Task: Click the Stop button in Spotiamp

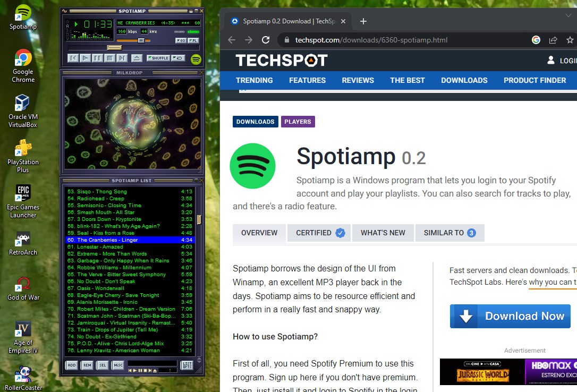Action: (109, 58)
